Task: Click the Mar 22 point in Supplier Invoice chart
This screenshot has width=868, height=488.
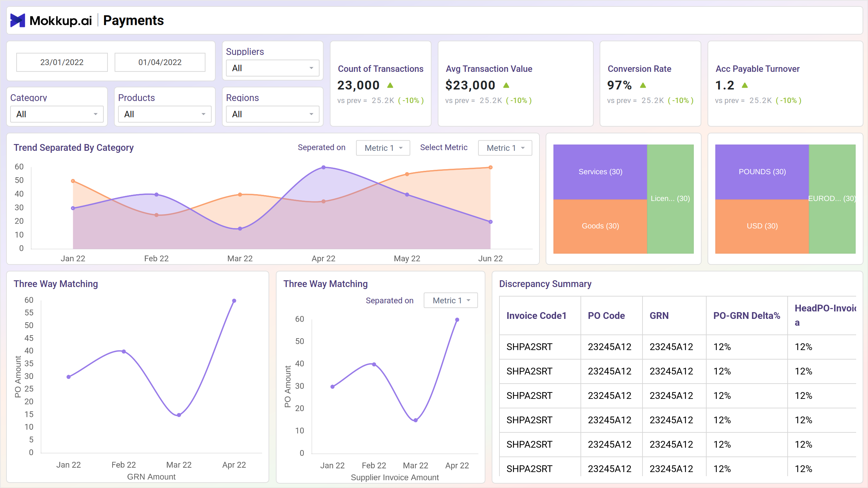Action: point(416,420)
